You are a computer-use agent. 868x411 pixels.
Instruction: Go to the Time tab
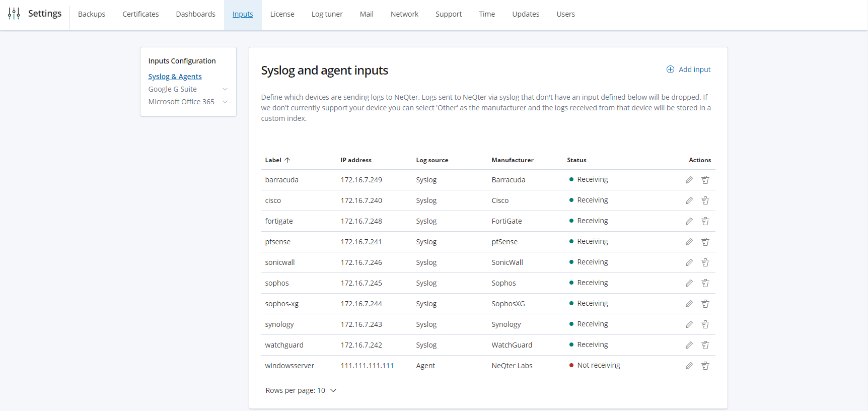click(x=487, y=14)
